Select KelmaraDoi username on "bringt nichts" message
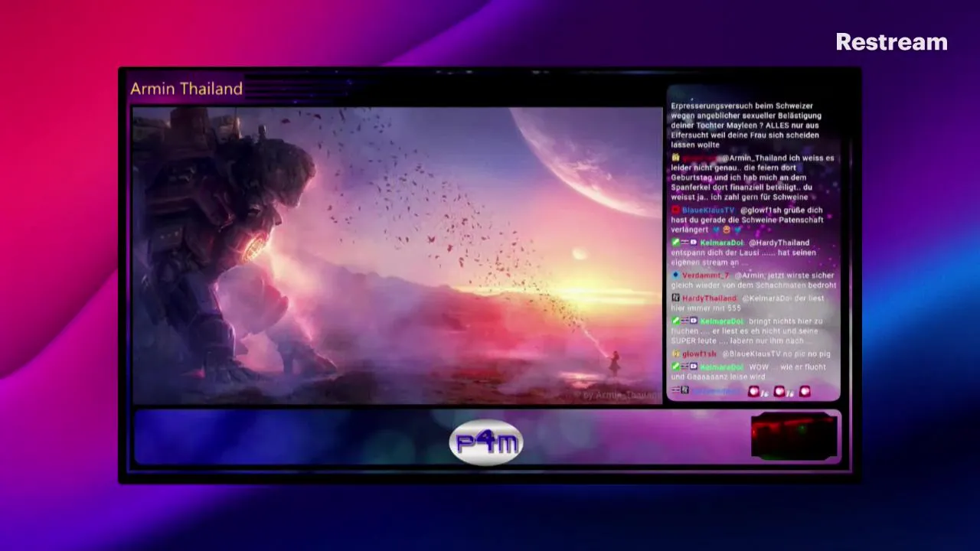 (x=721, y=321)
